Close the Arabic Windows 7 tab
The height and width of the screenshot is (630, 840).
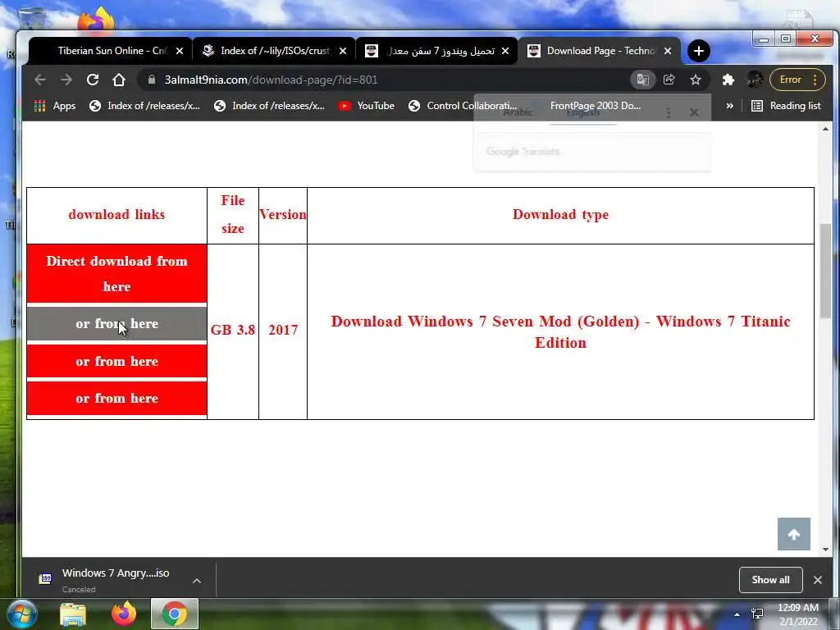(505, 51)
